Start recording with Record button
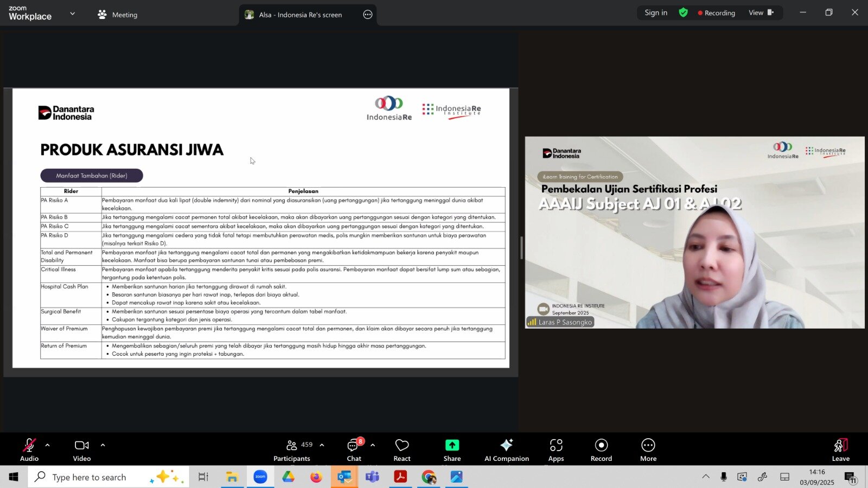The height and width of the screenshot is (488, 868). pos(601,450)
